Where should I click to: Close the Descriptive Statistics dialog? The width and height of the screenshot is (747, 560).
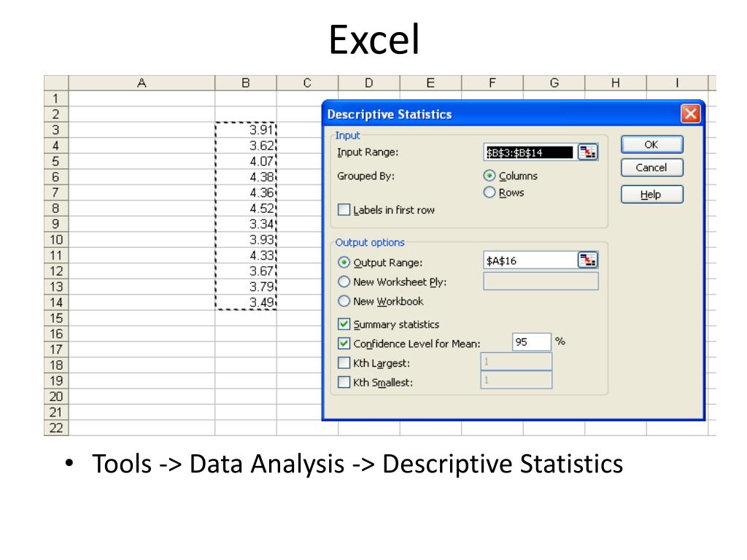click(x=690, y=114)
